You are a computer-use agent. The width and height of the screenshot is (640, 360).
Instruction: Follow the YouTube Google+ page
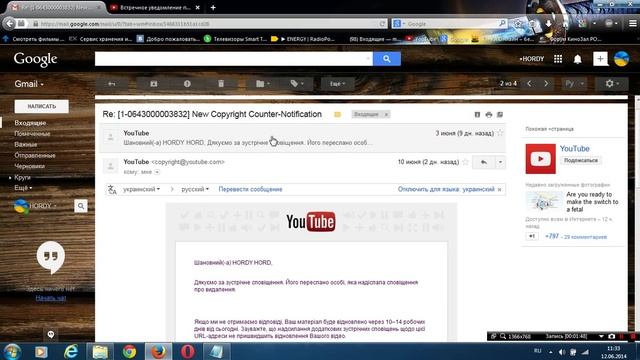(581, 160)
